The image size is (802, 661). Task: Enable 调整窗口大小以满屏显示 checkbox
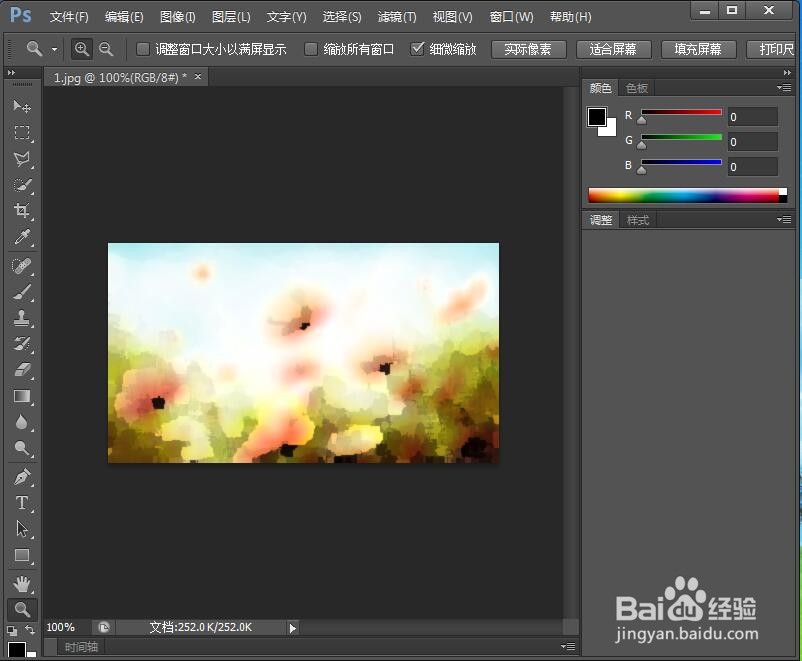pyautogui.click(x=143, y=49)
